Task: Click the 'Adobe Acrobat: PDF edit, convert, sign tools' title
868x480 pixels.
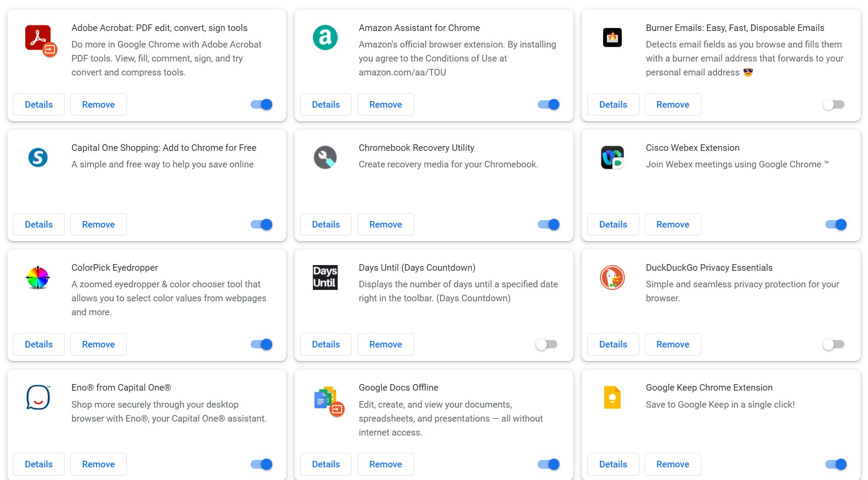Action: click(x=159, y=28)
